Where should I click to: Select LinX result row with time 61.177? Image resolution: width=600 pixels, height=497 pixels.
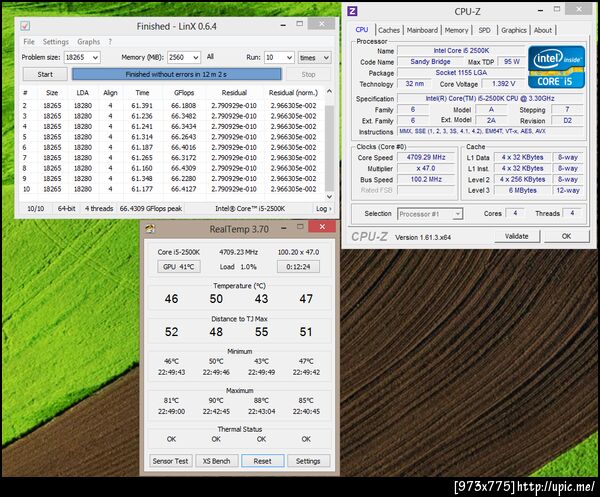(172, 189)
